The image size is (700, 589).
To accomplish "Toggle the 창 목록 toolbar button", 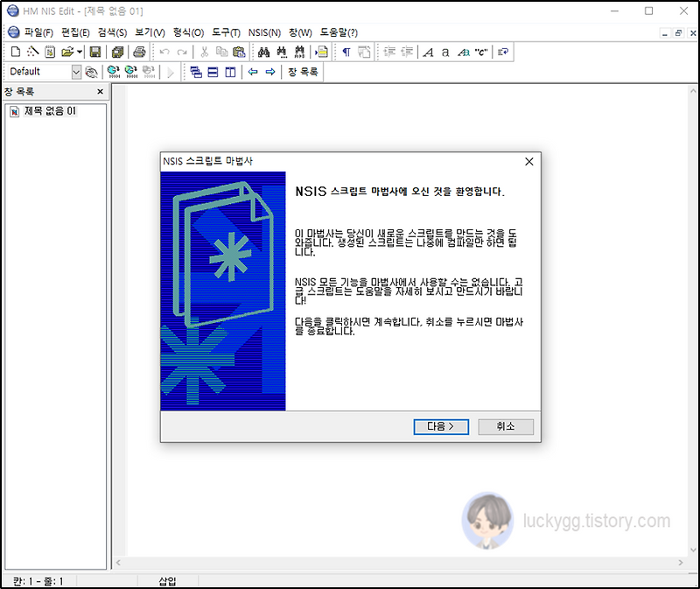I will (303, 72).
